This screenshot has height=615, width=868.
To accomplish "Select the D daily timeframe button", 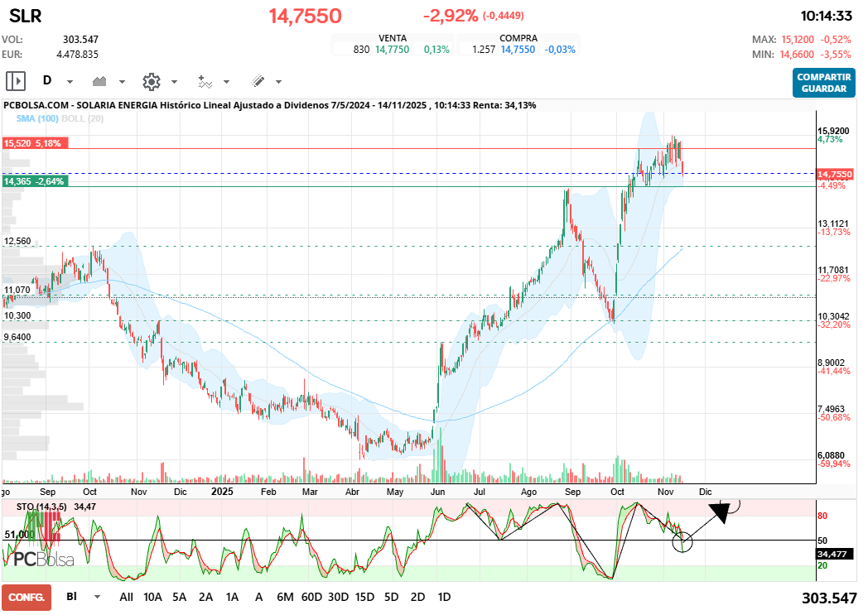I will point(47,81).
